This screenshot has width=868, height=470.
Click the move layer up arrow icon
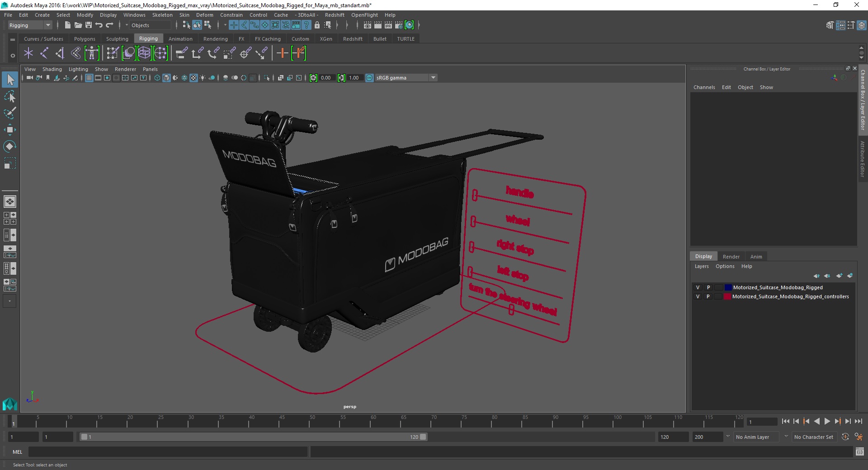tap(816, 276)
